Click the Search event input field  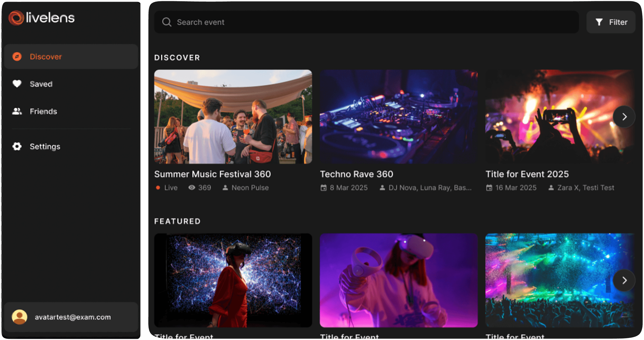point(350,22)
